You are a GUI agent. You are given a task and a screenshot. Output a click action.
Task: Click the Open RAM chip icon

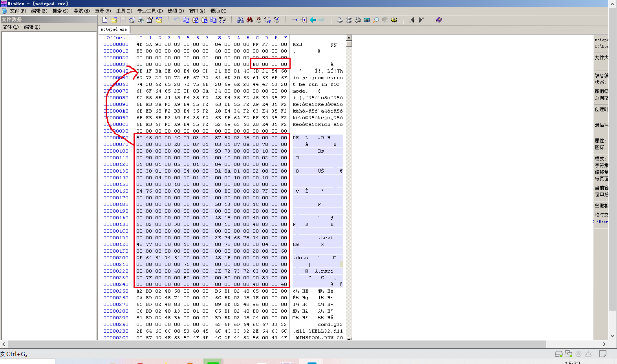pyautogui.click(x=358, y=20)
